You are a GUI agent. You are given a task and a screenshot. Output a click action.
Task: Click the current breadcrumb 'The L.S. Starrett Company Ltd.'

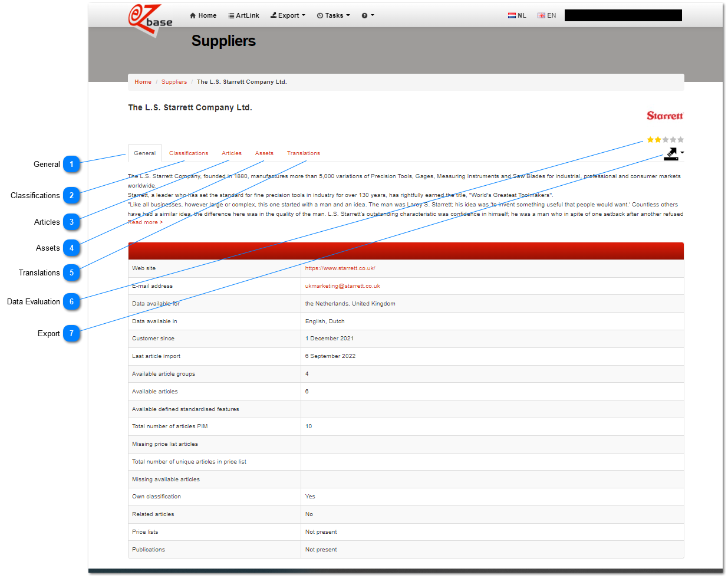[x=242, y=82]
